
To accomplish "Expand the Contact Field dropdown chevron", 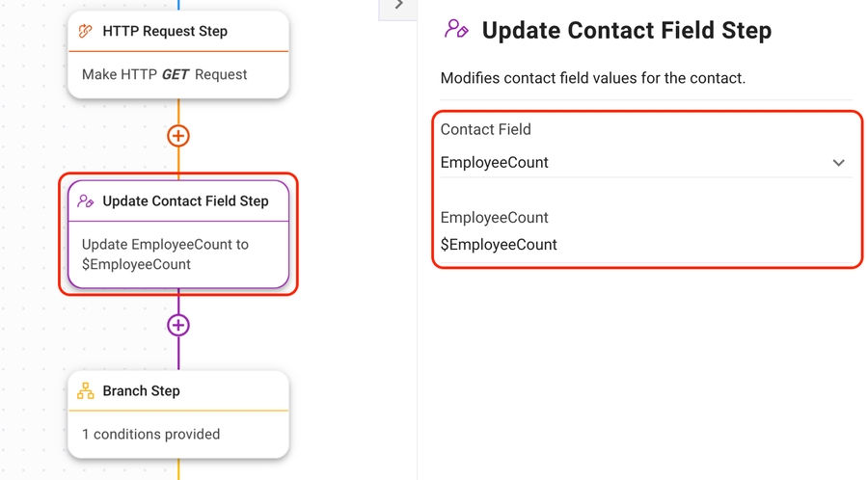I will pyautogui.click(x=838, y=163).
